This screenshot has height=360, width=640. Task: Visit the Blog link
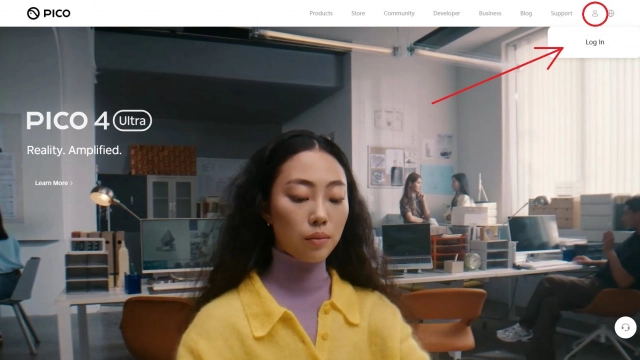(526, 13)
